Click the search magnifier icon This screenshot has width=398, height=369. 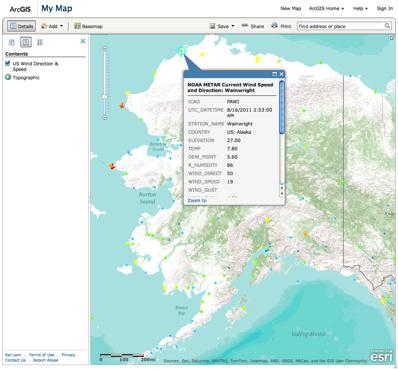pyautogui.click(x=387, y=26)
